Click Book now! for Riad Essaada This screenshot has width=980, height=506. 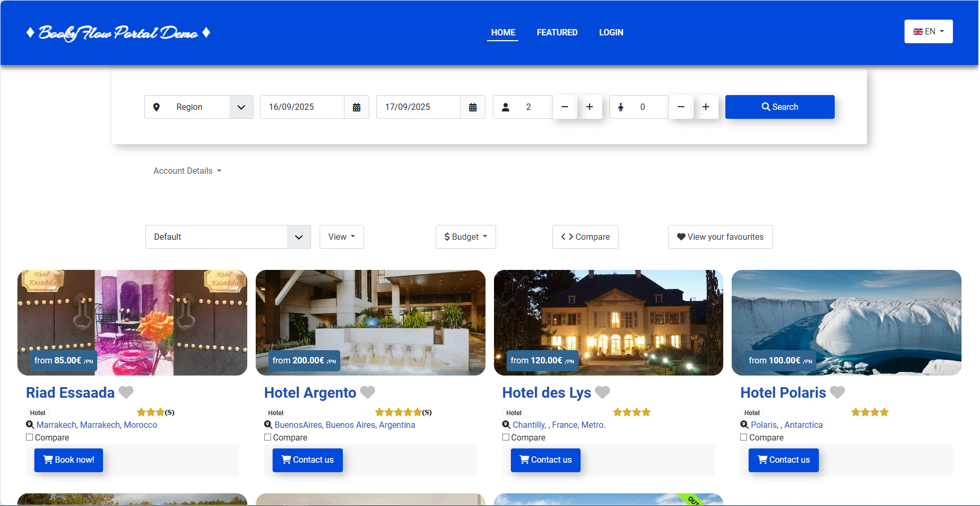(x=69, y=460)
